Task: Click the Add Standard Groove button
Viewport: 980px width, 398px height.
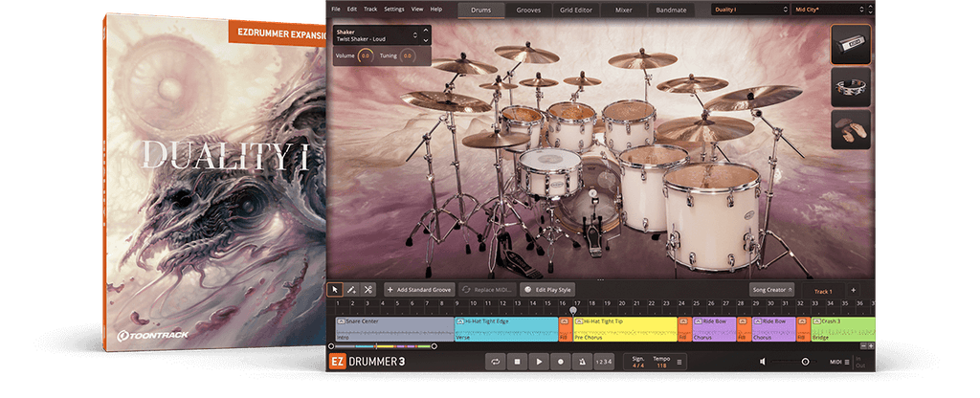Action: coord(419,290)
